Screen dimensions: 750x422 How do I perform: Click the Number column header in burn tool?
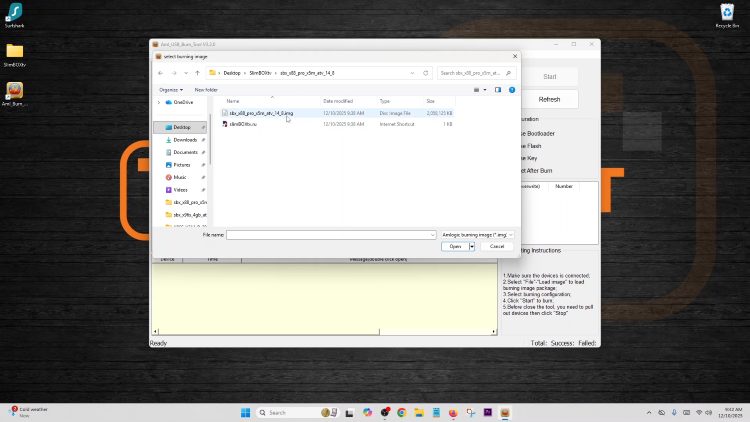point(563,186)
